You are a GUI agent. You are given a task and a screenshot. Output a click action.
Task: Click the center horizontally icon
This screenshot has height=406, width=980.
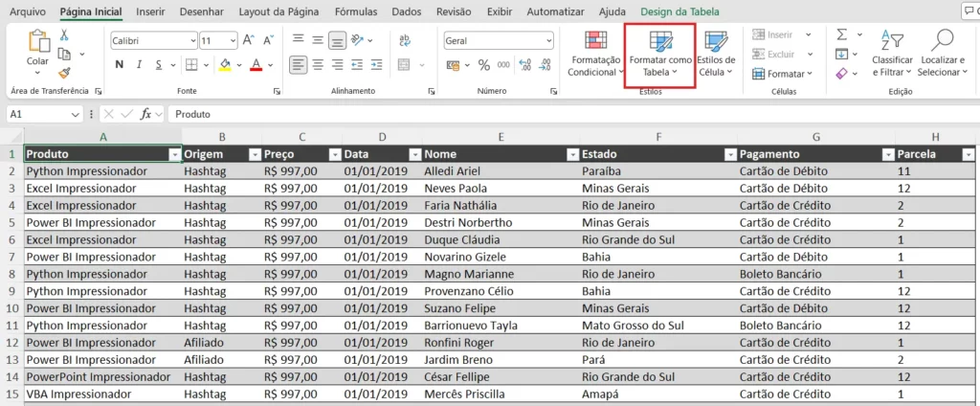coord(318,64)
